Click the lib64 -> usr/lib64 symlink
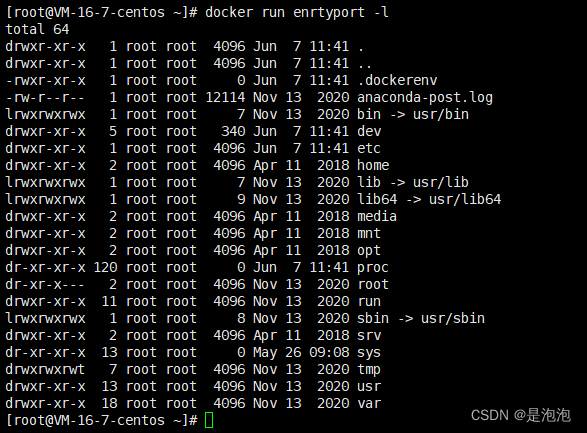This screenshot has width=587, height=433. [x=429, y=199]
